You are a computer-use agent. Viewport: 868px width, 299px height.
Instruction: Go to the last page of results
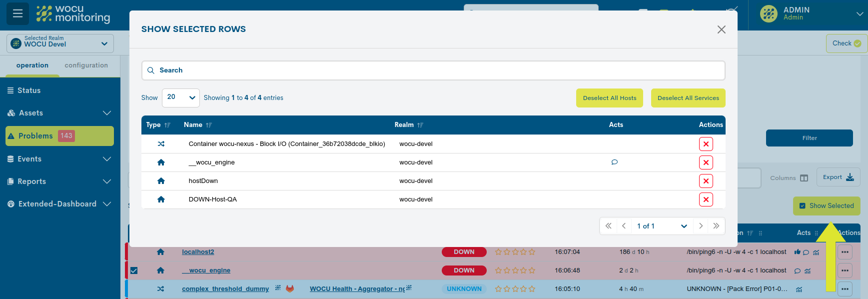point(716,226)
